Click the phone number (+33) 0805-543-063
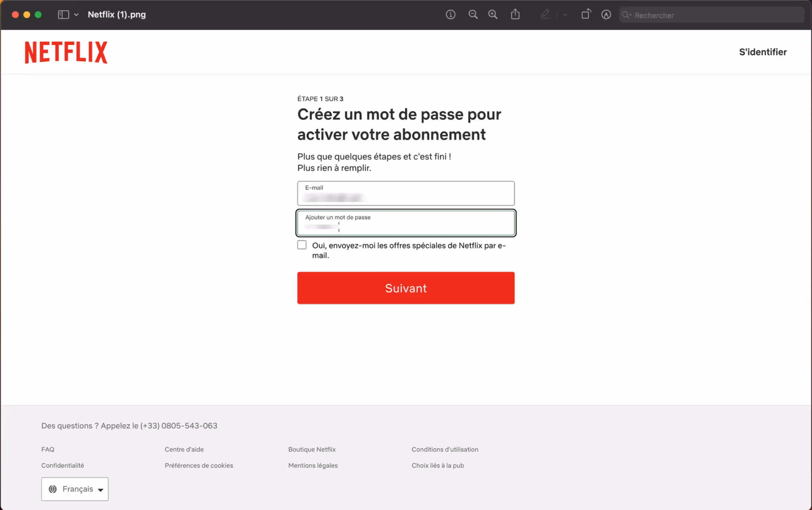 pyautogui.click(x=179, y=426)
